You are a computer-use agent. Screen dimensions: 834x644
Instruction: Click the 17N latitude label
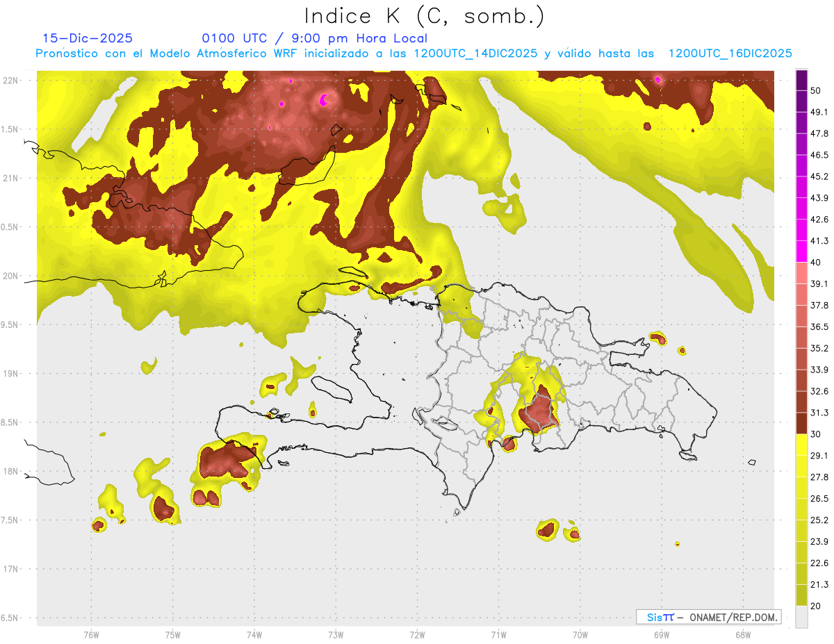(x=11, y=569)
